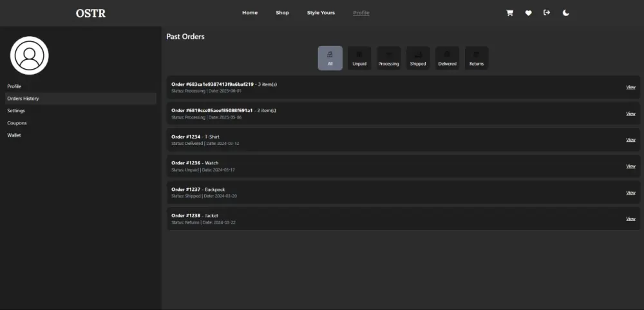The height and width of the screenshot is (310, 644).
Task: Click the '2 item(s)' order title
Action: (x=224, y=111)
